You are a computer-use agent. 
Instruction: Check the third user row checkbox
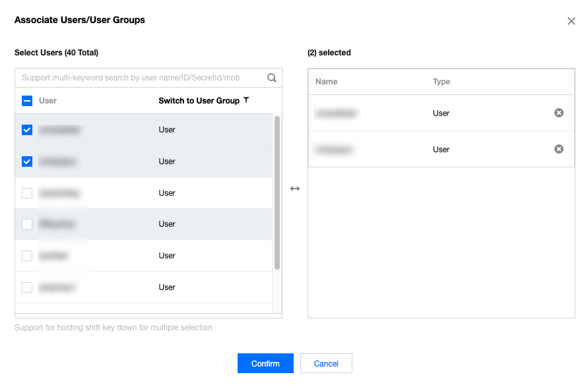[27, 193]
